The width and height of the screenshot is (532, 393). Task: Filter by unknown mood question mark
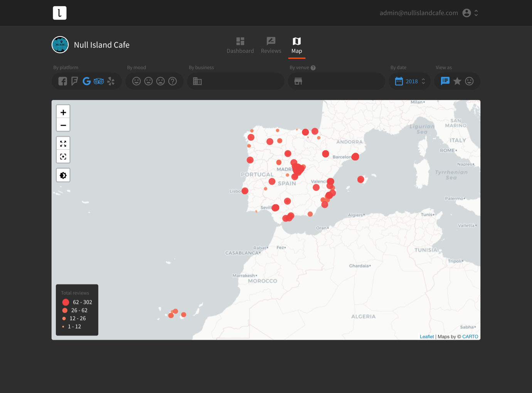coord(173,81)
